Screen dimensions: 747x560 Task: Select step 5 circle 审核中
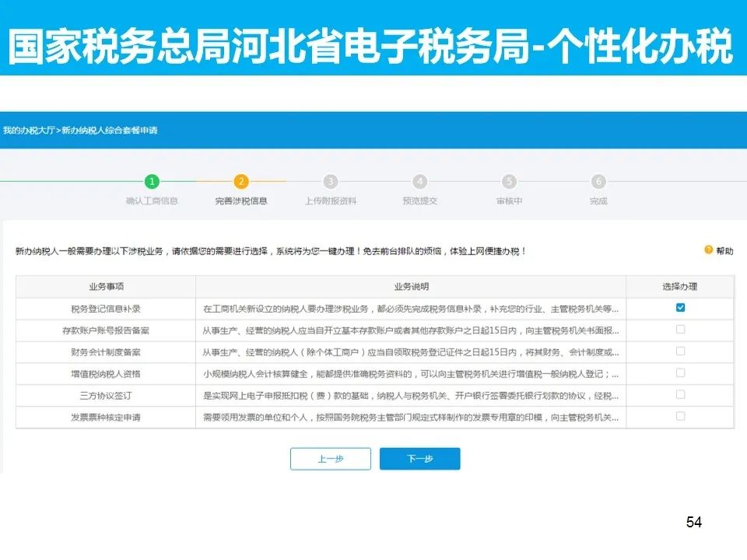[x=509, y=181]
